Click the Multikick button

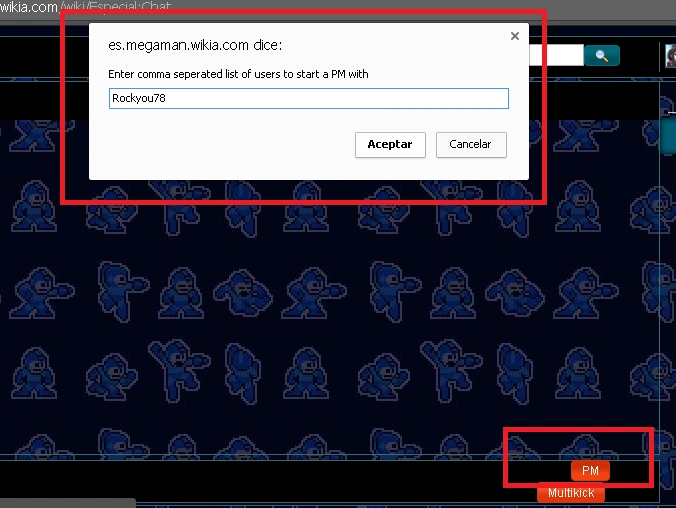[x=571, y=493]
